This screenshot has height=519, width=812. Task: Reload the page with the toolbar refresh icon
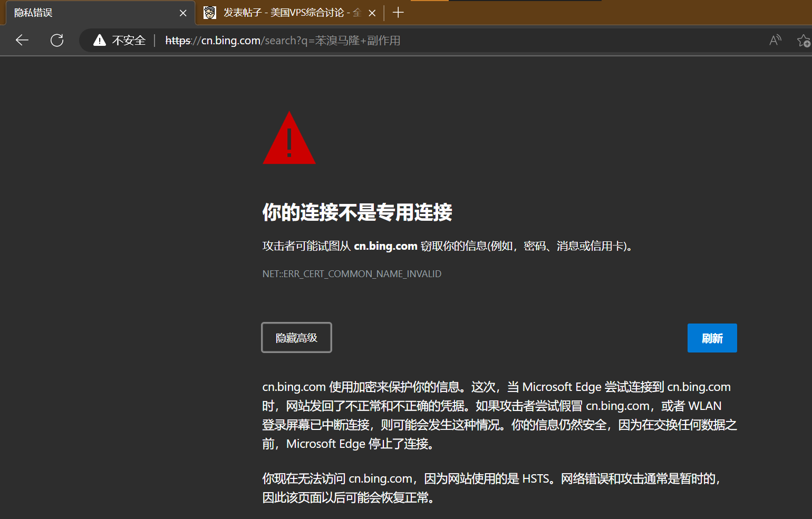coord(57,40)
